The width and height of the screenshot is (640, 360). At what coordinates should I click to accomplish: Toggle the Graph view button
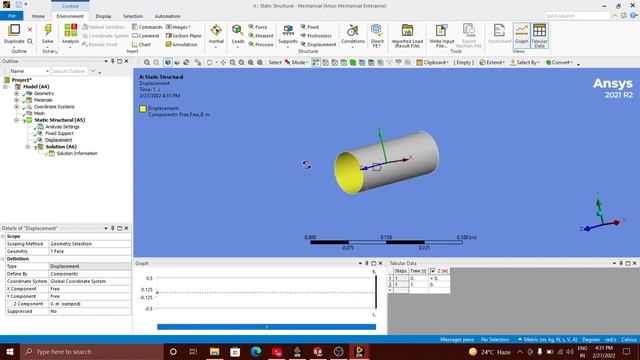[521, 35]
